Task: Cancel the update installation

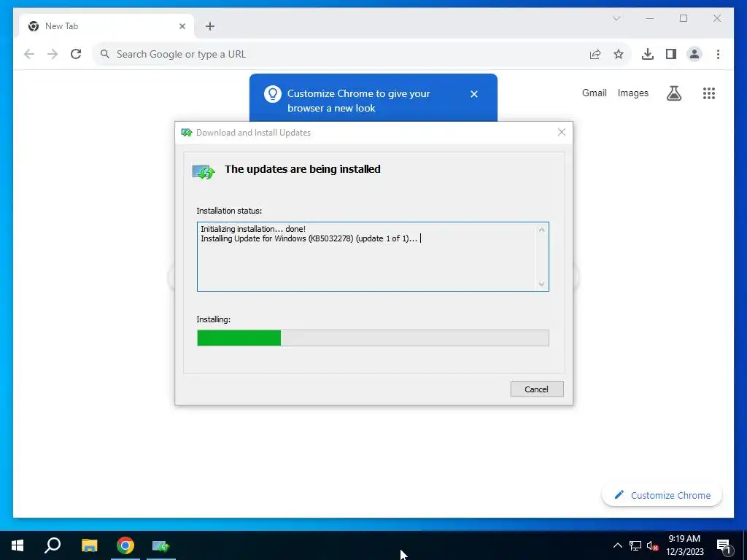Action: pos(537,389)
